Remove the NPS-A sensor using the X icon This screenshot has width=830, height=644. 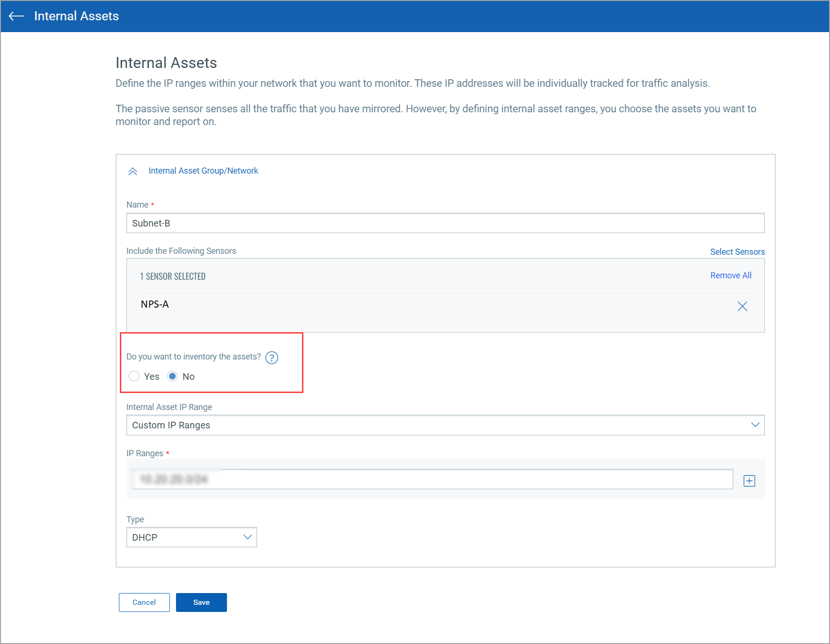(x=742, y=306)
